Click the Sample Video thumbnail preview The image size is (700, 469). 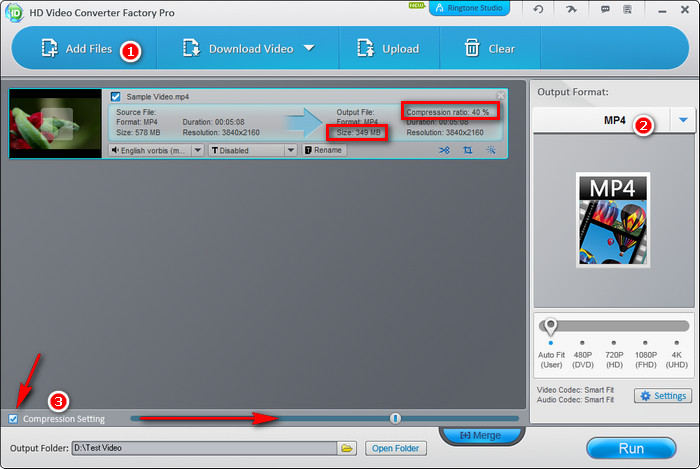[55, 123]
